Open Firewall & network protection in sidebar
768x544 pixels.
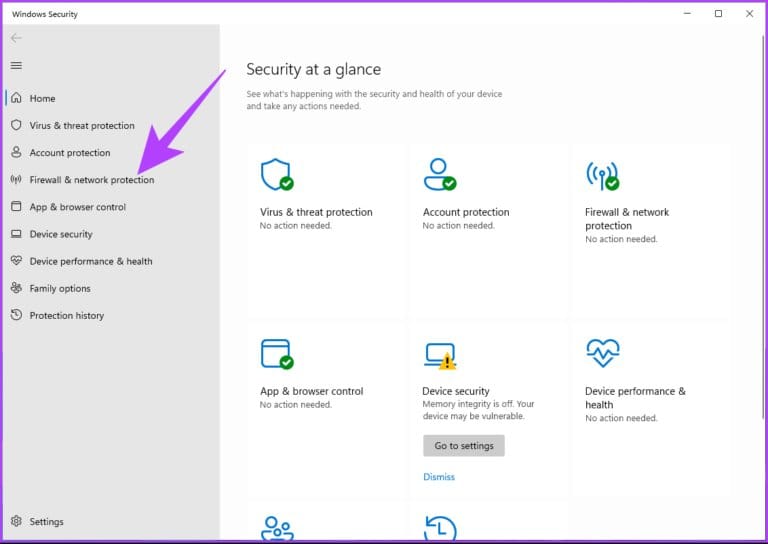tap(91, 180)
